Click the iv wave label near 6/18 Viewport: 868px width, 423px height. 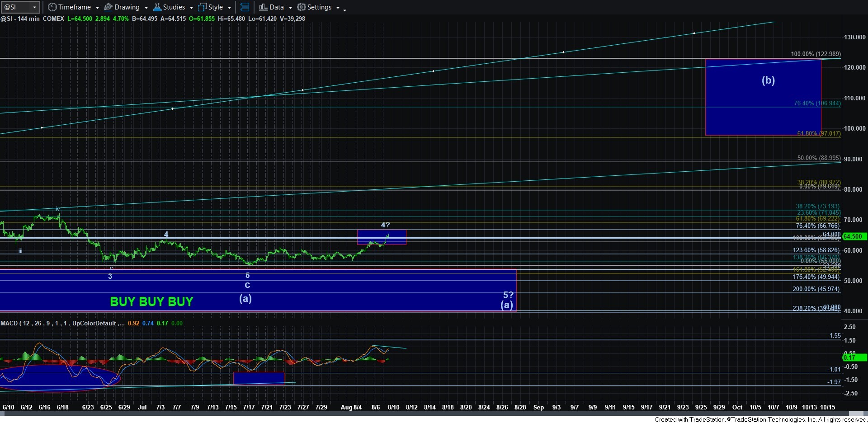tap(57, 209)
